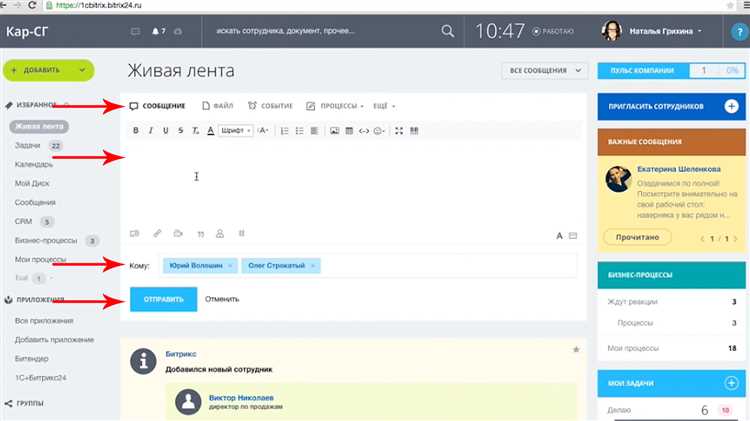750x421 pixels.
Task: Click into the message text area
Action: [353, 182]
